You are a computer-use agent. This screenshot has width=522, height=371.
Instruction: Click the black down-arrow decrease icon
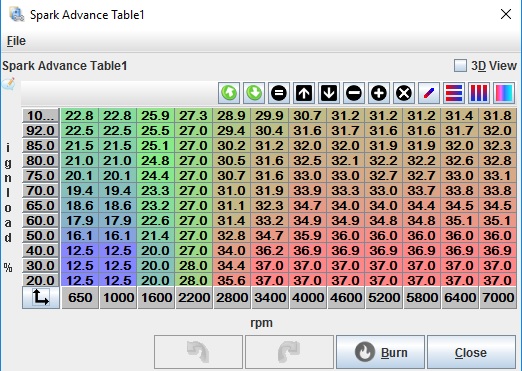click(329, 93)
